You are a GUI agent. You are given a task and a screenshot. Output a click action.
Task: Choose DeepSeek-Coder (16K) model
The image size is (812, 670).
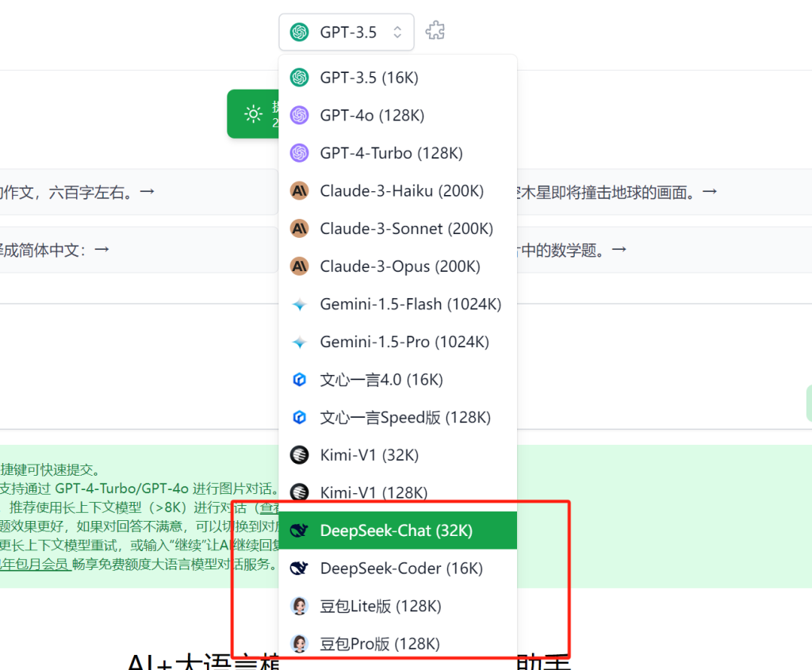coord(398,568)
